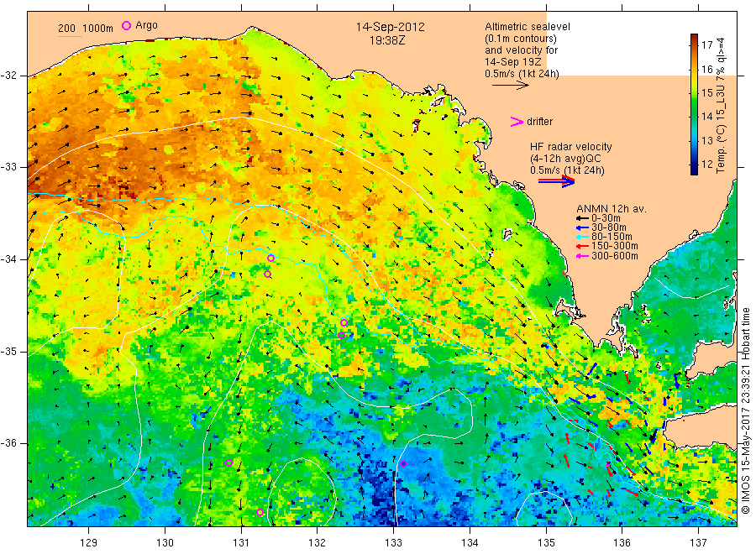
Task: Click the '19:38Z' time label
Action: tap(387, 41)
